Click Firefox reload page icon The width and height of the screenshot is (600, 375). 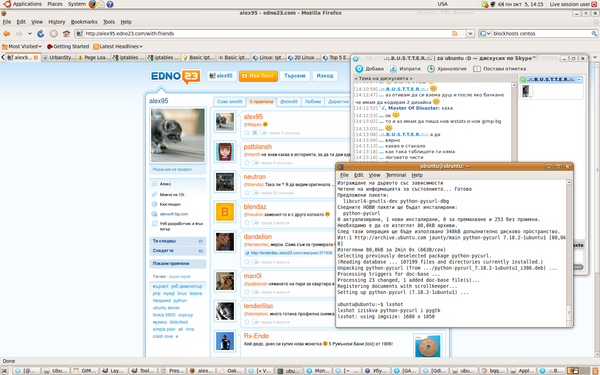pyautogui.click(x=41, y=34)
